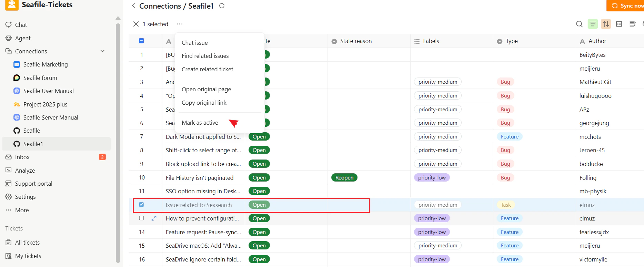Clear the selection with the X icon
644x267 pixels.
136,24
